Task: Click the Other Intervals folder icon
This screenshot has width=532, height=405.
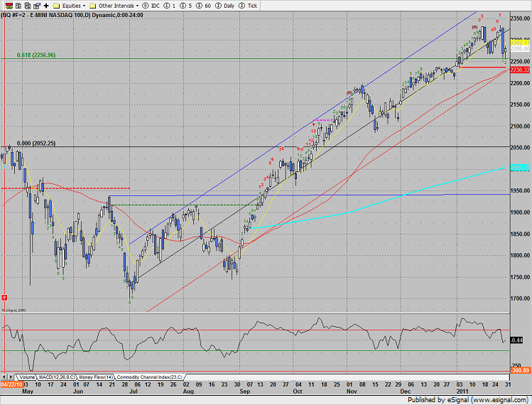Action: [92, 6]
